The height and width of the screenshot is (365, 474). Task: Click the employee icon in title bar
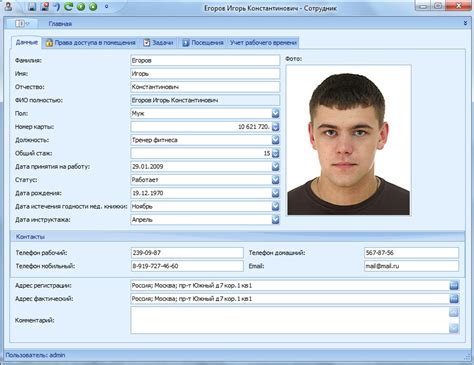click(8, 6)
